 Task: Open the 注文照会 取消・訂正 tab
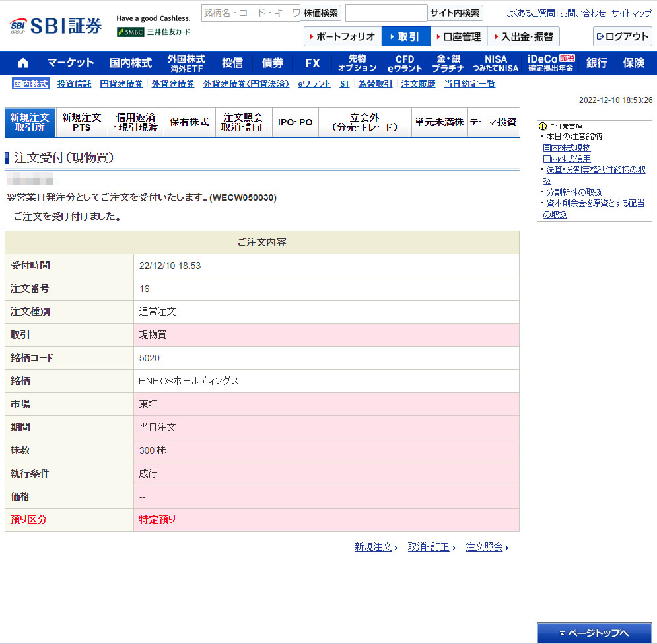(x=244, y=122)
